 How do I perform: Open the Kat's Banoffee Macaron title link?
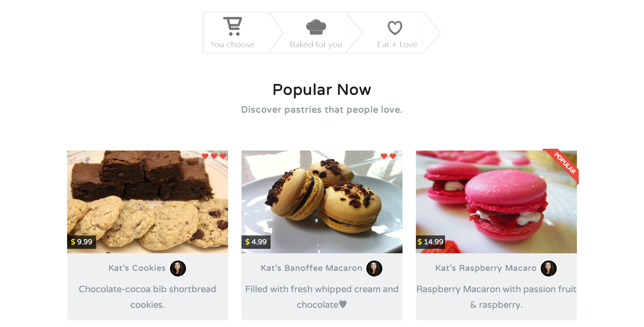(311, 268)
